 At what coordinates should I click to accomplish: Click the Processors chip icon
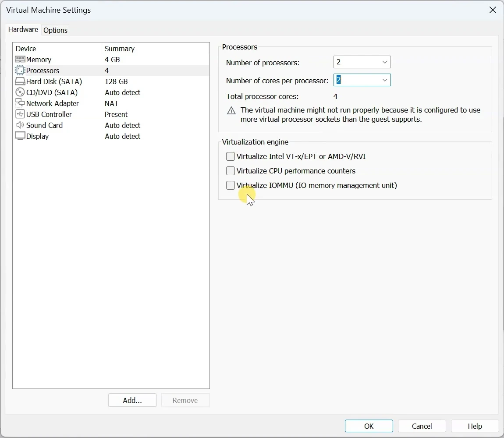pyautogui.click(x=20, y=71)
